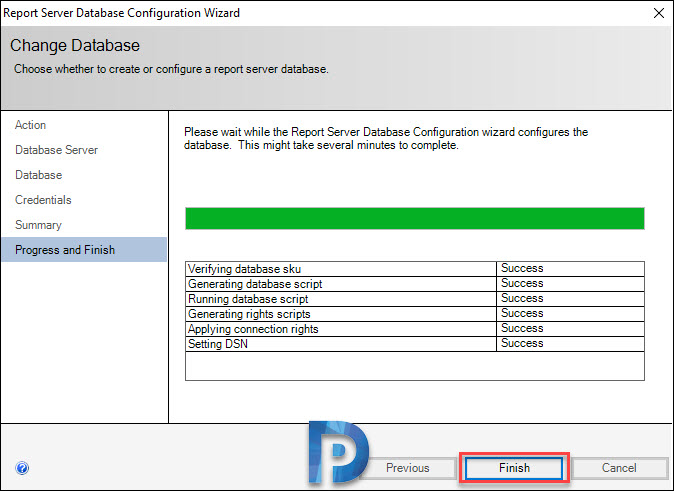Go to the Credentials step
This screenshot has width=674, height=491.
(x=43, y=199)
